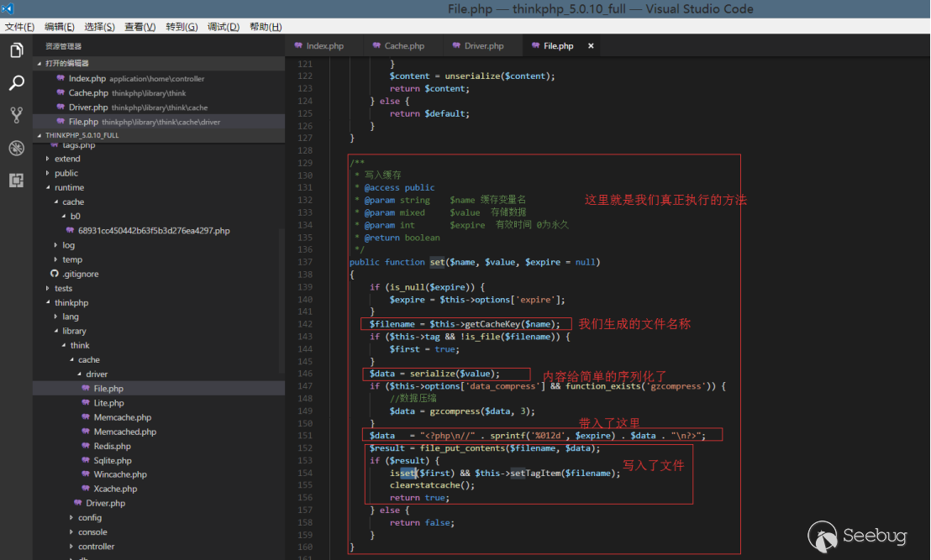Viewport: 931px width, 560px height.
Task: Open Memcache.php from the driver folder
Action: 122,417
